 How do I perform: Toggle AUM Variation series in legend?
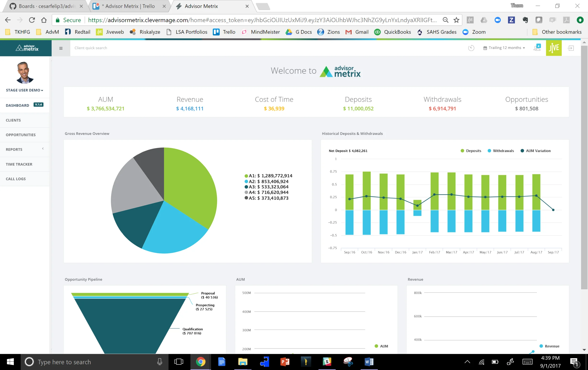tap(535, 151)
